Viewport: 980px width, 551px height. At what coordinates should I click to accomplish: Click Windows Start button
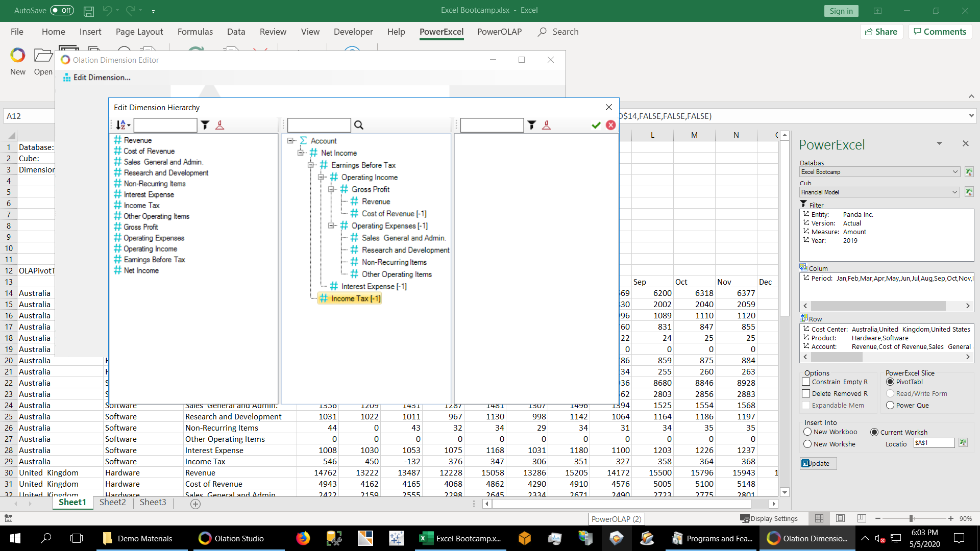[15, 538]
